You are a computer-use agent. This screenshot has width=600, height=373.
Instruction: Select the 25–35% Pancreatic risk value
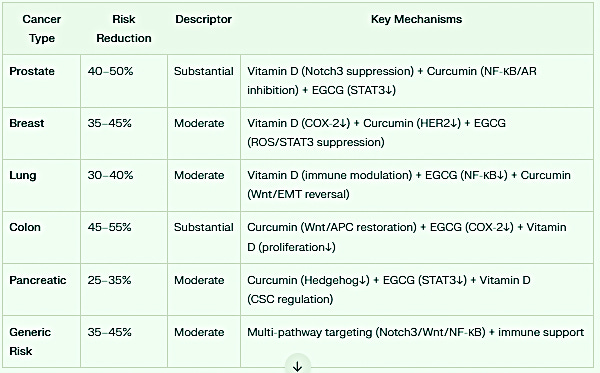coord(109,280)
